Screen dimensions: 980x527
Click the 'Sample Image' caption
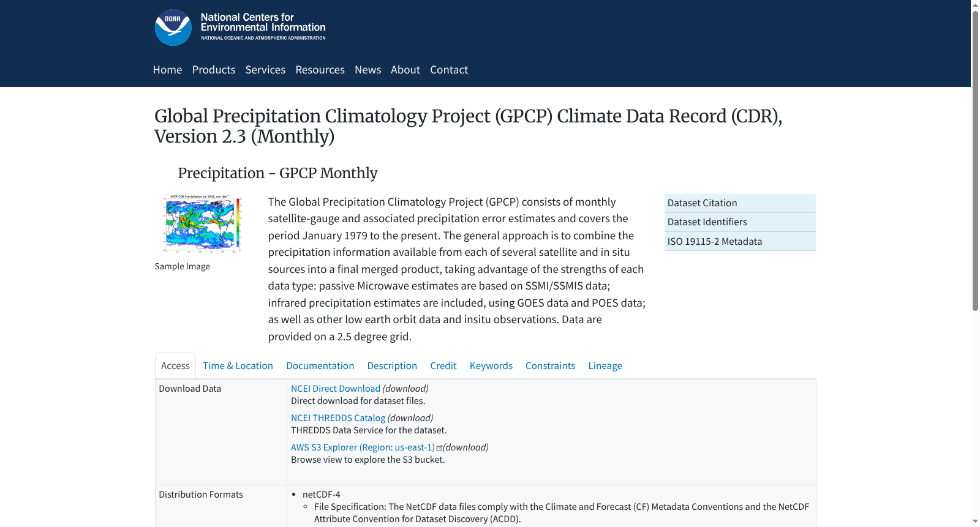tap(182, 266)
